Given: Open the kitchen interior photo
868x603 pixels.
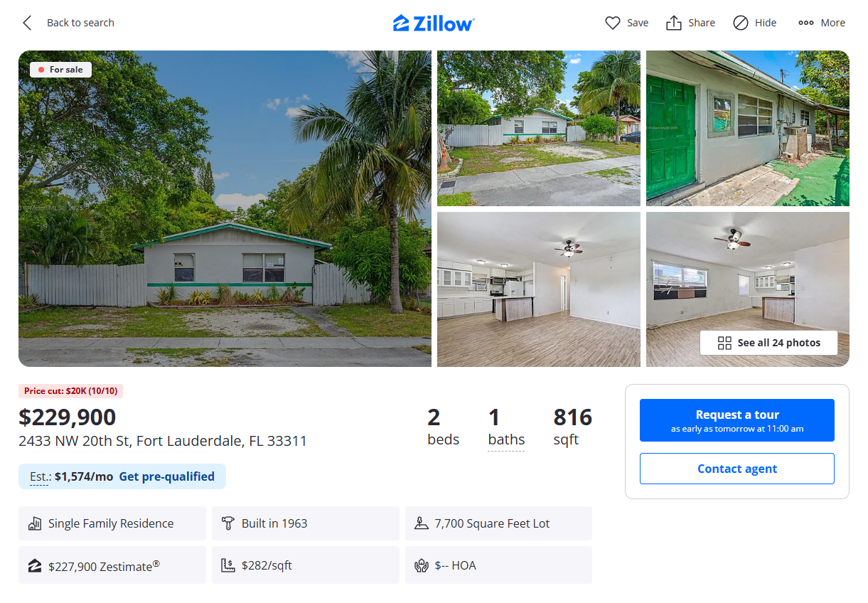Looking at the screenshot, I should point(538,289).
